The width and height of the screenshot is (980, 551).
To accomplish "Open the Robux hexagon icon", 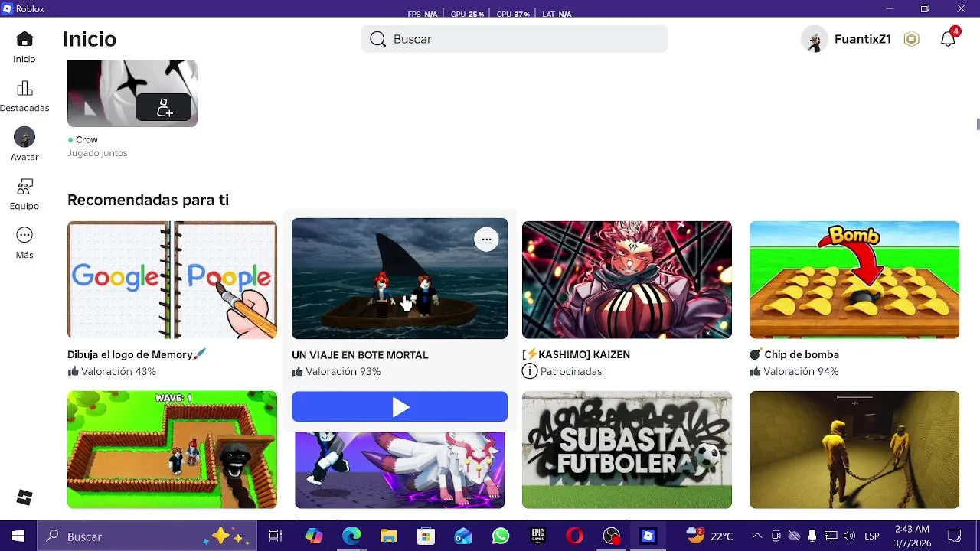I will [x=911, y=39].
